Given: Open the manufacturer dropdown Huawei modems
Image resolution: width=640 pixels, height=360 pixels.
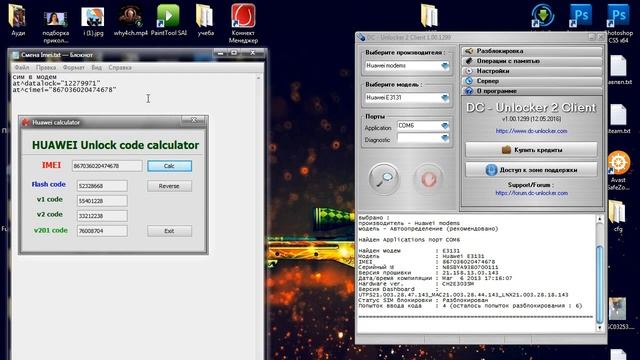Looking at the screenshot, I should tap(444, 66).
